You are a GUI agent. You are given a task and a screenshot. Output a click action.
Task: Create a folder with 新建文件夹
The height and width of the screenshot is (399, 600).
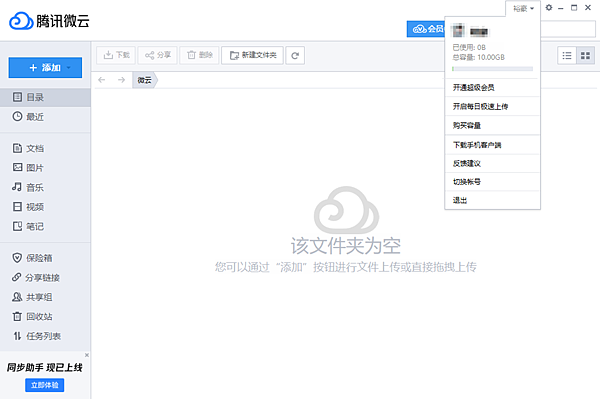pos(253,55)
